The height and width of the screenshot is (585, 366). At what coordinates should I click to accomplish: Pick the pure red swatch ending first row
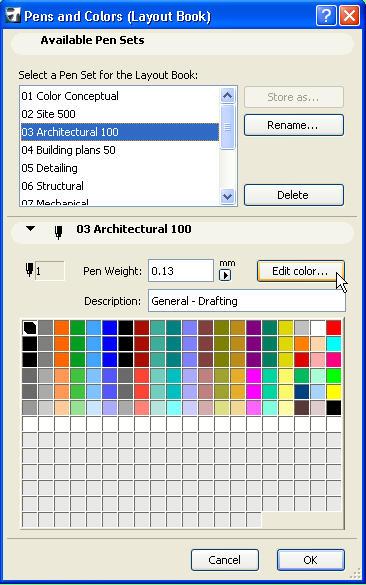[x=334, y=328]
